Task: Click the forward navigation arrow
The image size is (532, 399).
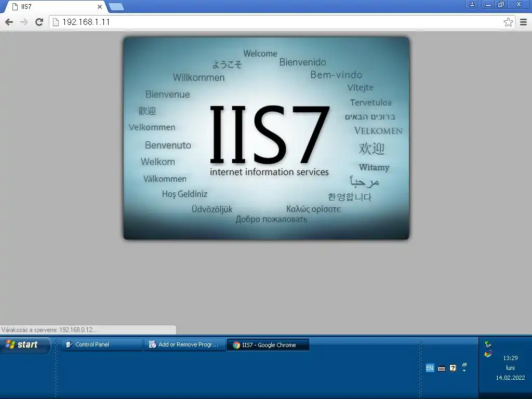Action: (24, 22)
